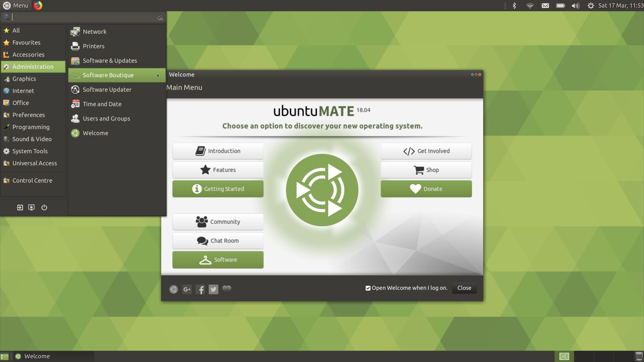Open Facebook page via footer icon

(x=200, y=289)
